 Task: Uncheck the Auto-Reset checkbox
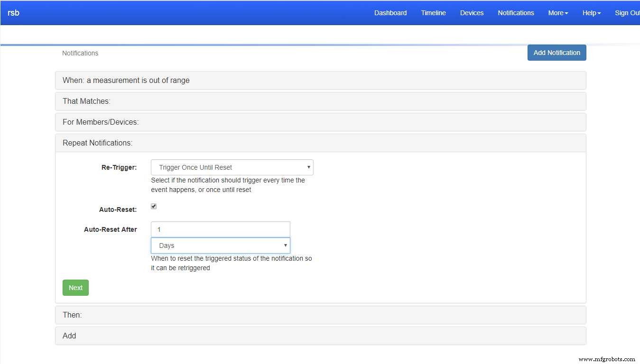click(154, 207)
